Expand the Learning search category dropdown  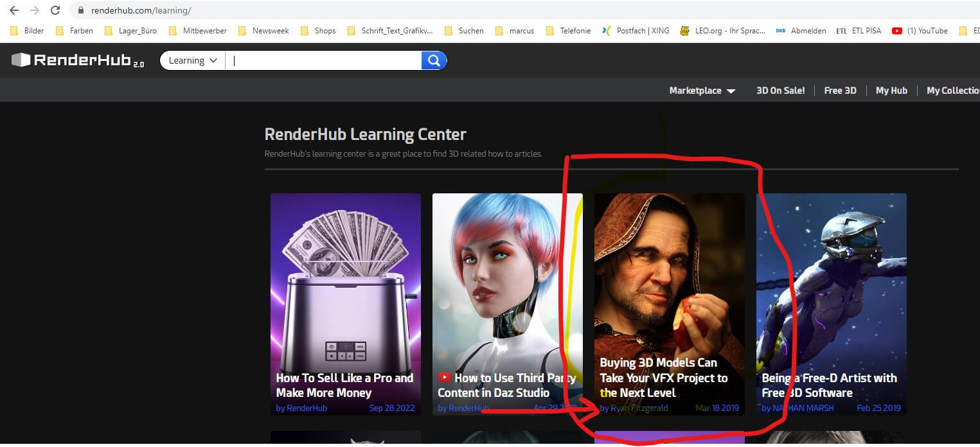point(193,60)
